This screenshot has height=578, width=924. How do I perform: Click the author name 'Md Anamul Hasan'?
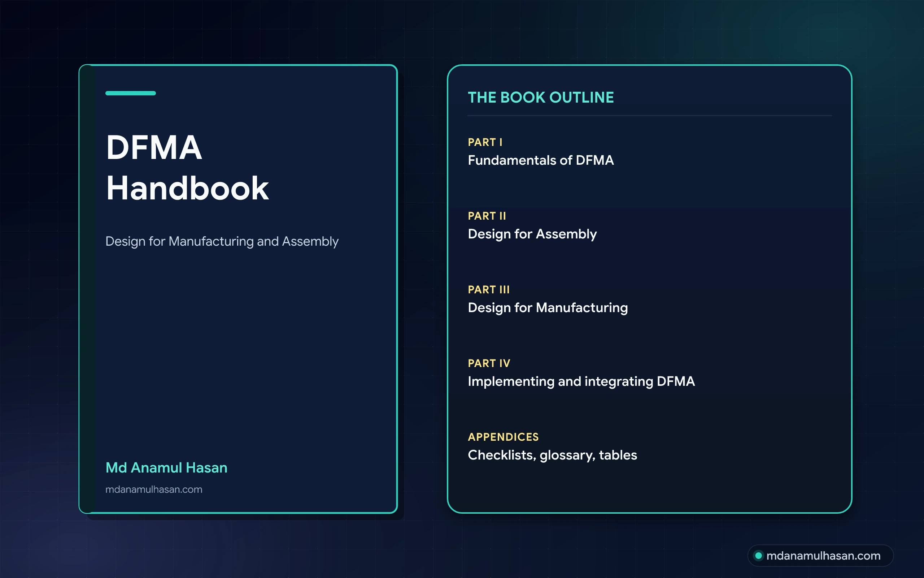tap(166, 467)
